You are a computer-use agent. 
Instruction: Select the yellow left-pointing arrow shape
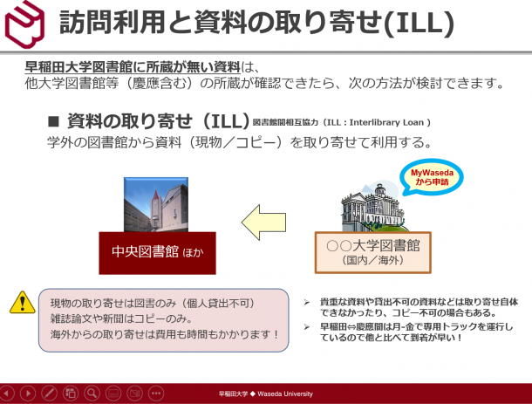(264, 223)
